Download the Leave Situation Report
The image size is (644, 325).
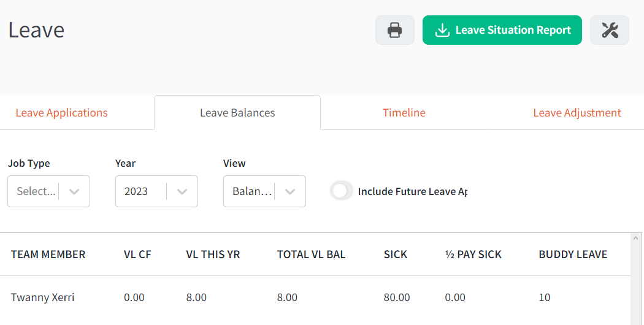502,30
